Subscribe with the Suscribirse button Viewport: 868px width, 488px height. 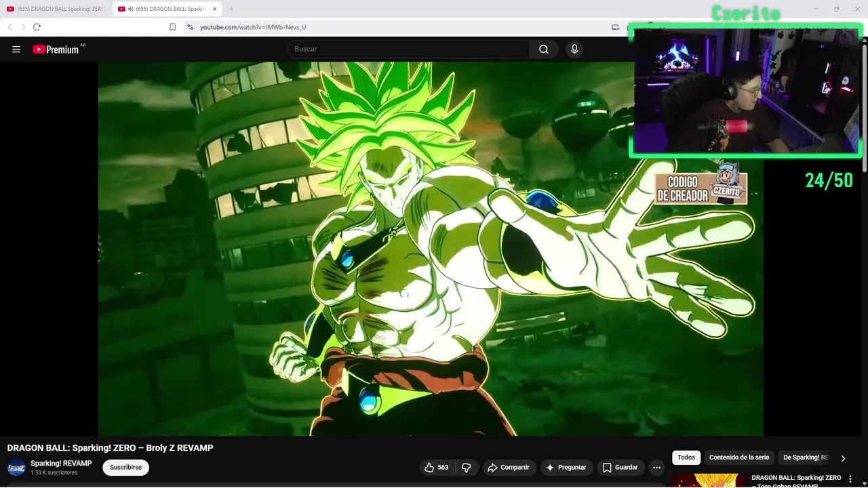coord(126,467)
